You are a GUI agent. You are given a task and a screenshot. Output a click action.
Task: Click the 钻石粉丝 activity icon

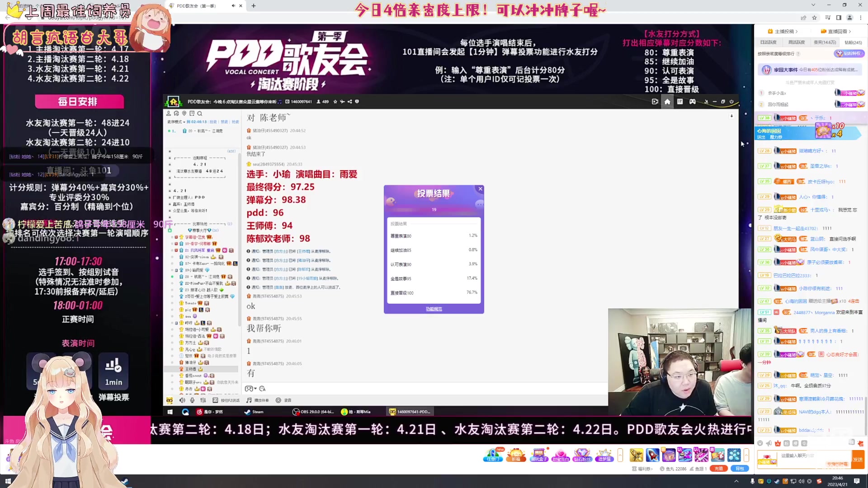[582, 455]
